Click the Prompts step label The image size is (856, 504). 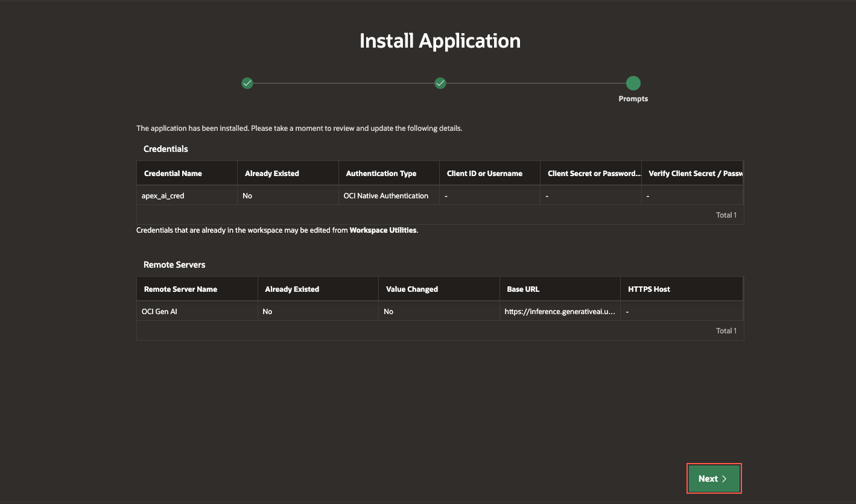(x=633, y=99)
